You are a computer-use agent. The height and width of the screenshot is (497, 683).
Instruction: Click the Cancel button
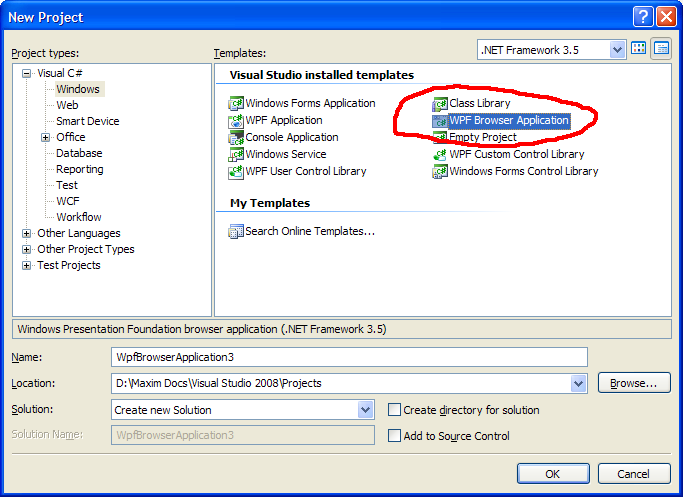634,474
